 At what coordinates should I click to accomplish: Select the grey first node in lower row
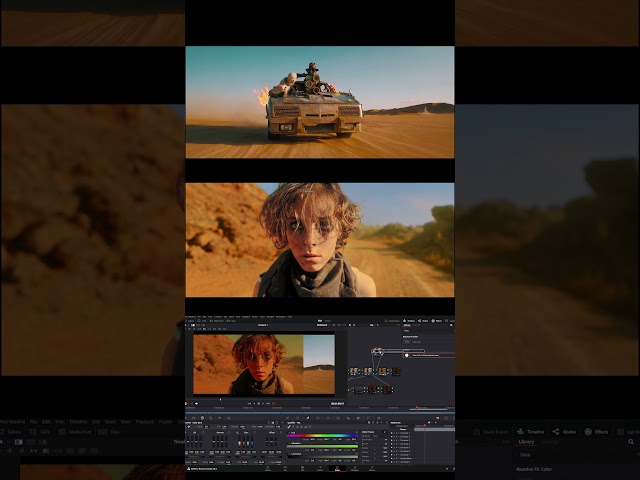359,388
